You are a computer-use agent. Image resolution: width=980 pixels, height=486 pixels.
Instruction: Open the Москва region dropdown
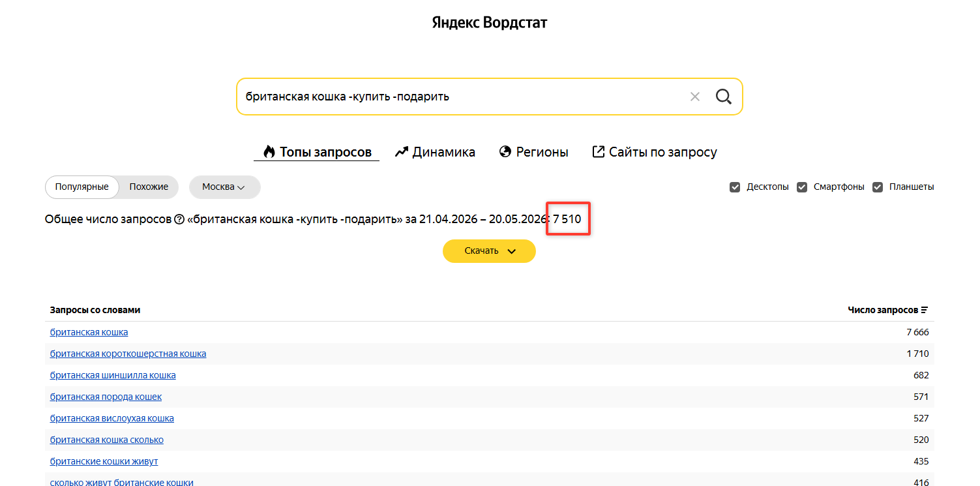[224, 187]
